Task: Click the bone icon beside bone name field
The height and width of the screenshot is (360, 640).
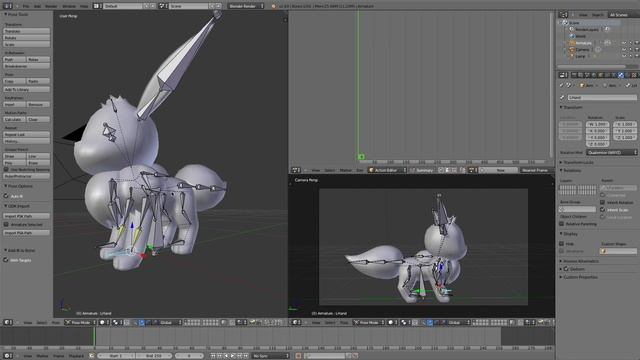Action: pos(562,98)
